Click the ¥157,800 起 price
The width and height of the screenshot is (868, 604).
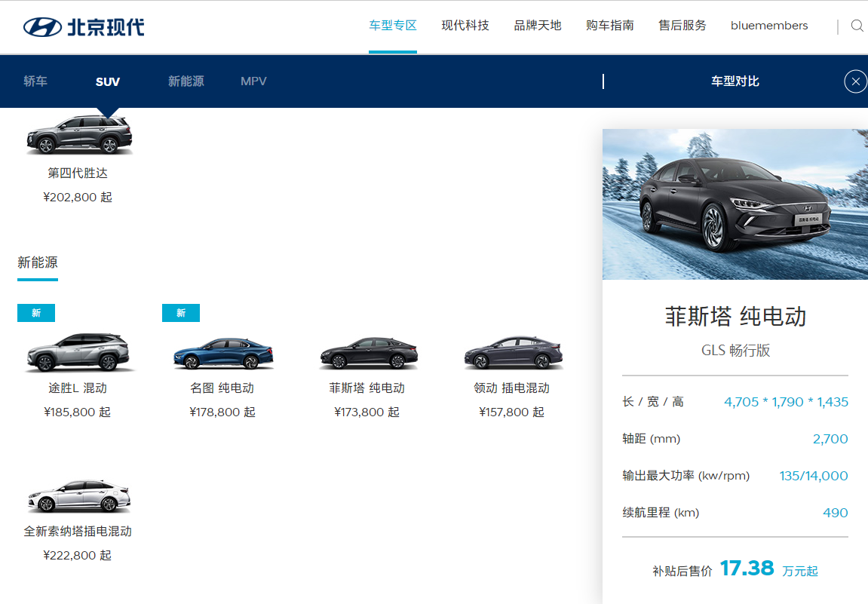[511, 412]
